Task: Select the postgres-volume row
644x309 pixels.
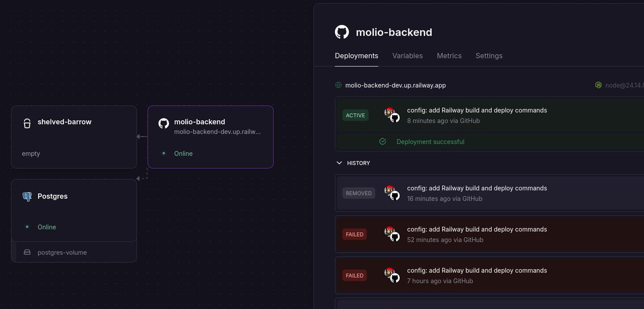Action: tap(74, 252)
